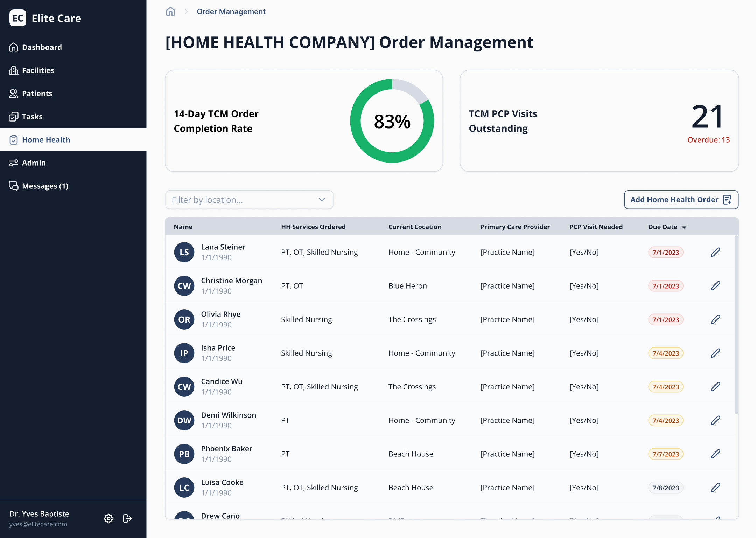Open Messages via the chat bubble icon

14,186
